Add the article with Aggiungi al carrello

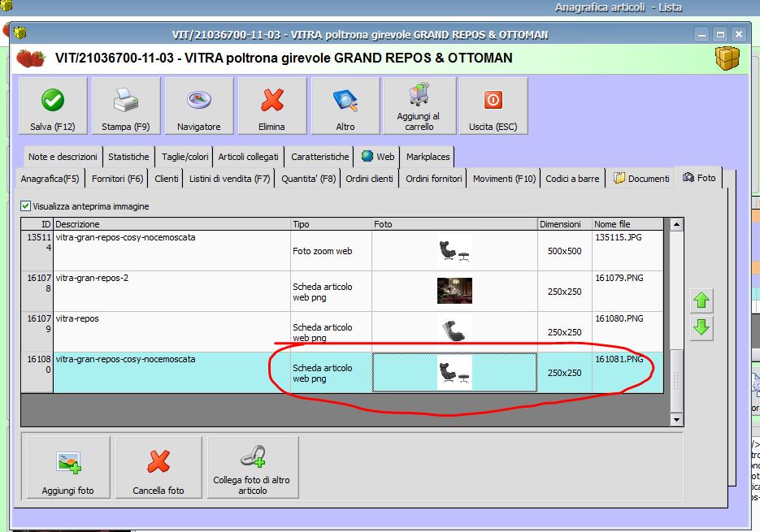pyautogui.click(x=419, y=106)
